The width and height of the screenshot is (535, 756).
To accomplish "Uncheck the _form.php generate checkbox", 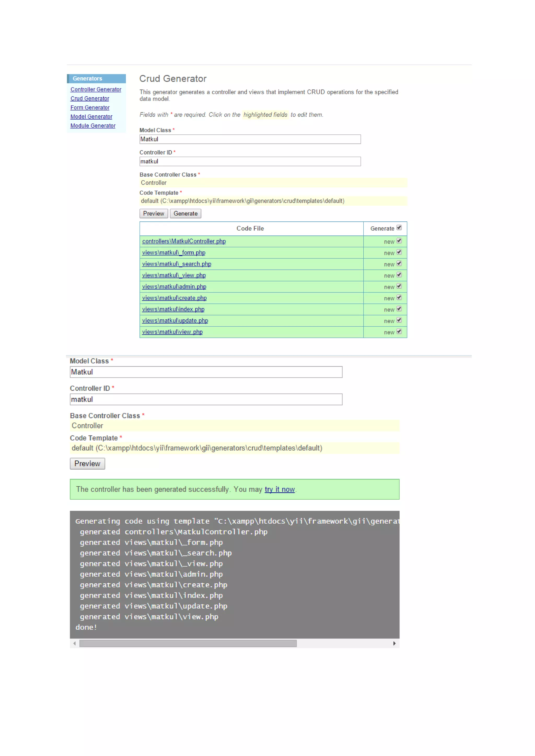I will coord(399,252).
